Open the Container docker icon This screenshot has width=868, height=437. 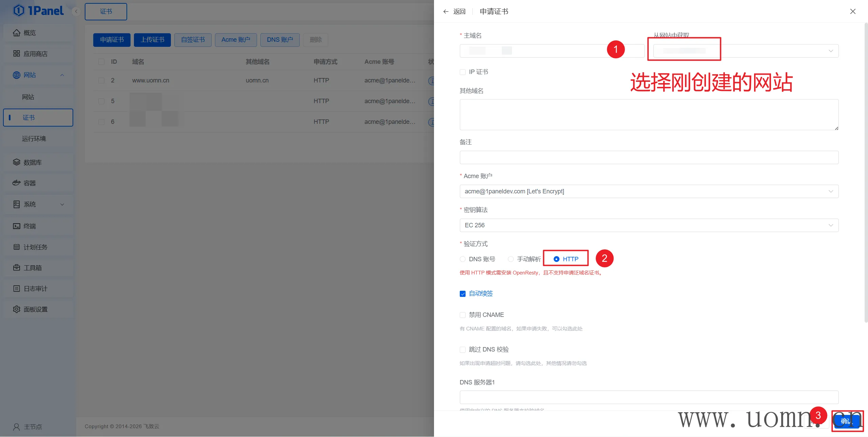pos(16,183)
